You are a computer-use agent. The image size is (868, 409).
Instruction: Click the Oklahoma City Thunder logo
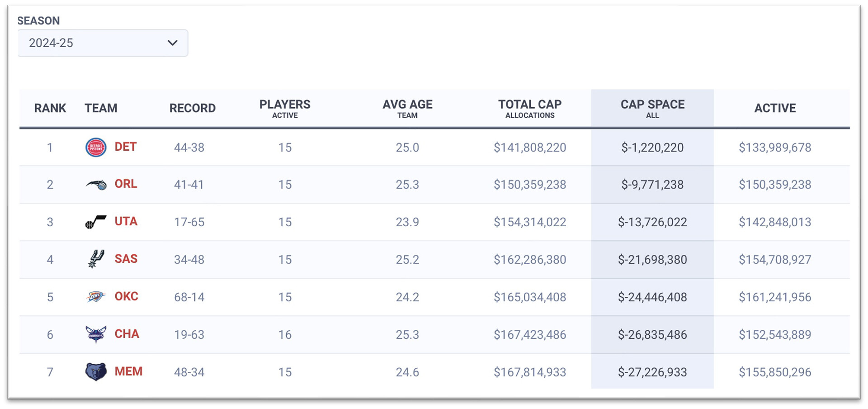coord(96,297)
